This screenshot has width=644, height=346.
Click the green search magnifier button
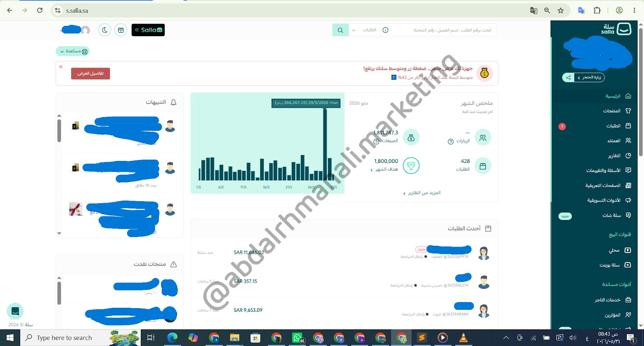click(341, 30)
